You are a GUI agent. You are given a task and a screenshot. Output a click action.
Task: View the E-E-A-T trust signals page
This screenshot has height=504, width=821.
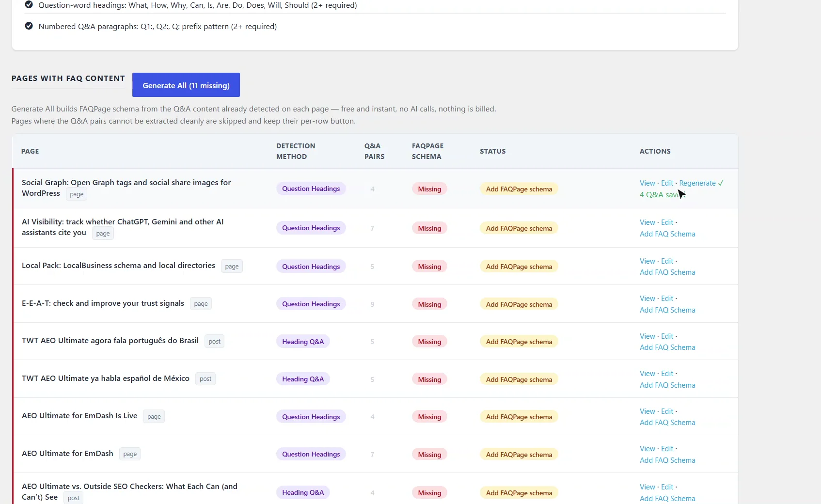point(647,298)
